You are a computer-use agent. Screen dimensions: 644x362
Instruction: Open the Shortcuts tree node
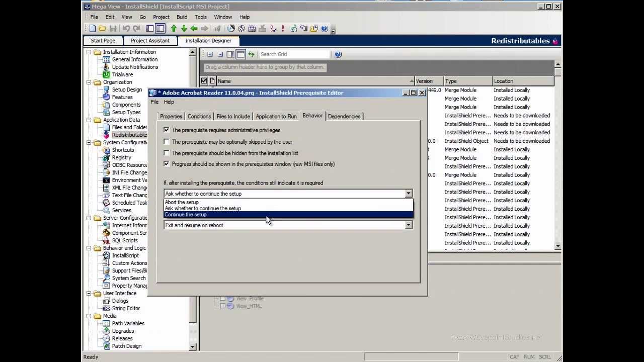point(123,150)
